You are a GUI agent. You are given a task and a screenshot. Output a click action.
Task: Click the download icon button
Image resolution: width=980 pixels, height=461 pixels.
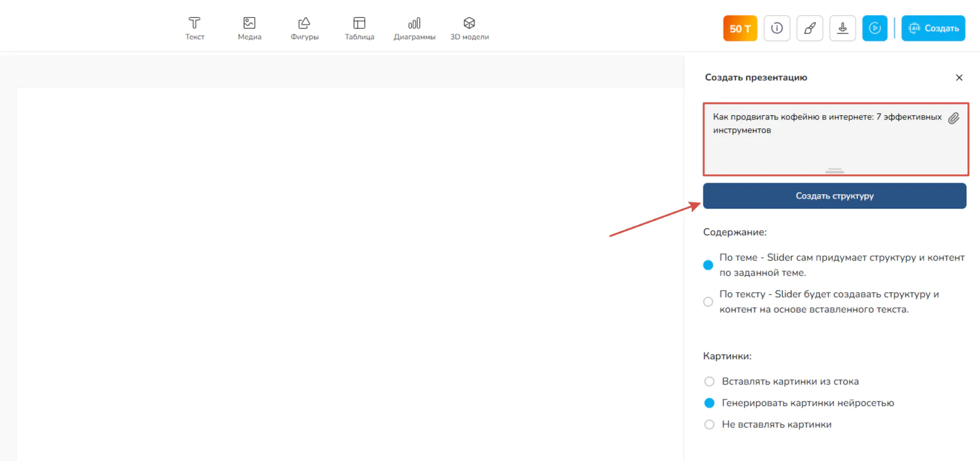coord(842,28)
